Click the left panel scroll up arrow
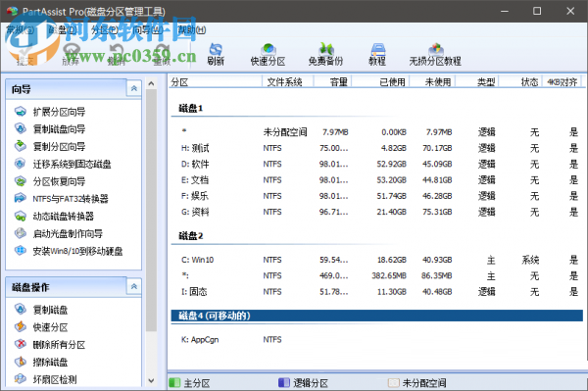 (151, 83)
